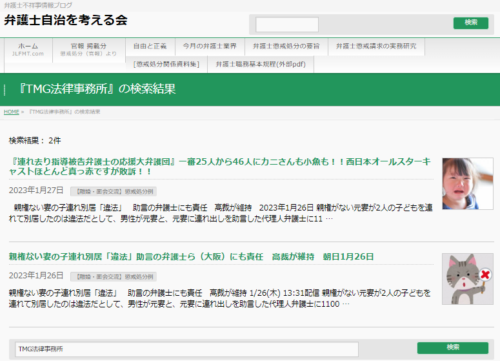Select the 2023年1月26日 post date
500x361 pixels.
(36, 275)
